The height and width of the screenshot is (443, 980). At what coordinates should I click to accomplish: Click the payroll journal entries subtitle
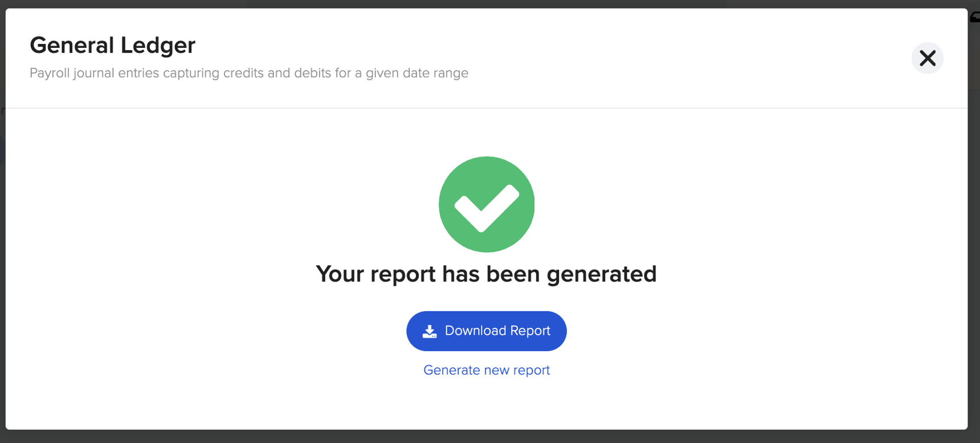pyautogui.click(x=249, y=73)
